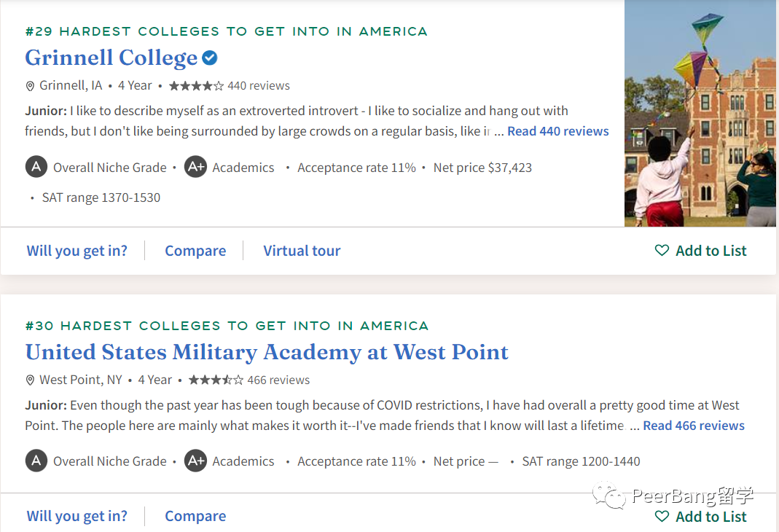Click the Grinnell College verified badge icon

pyautogui.click(x=210, y=58)
